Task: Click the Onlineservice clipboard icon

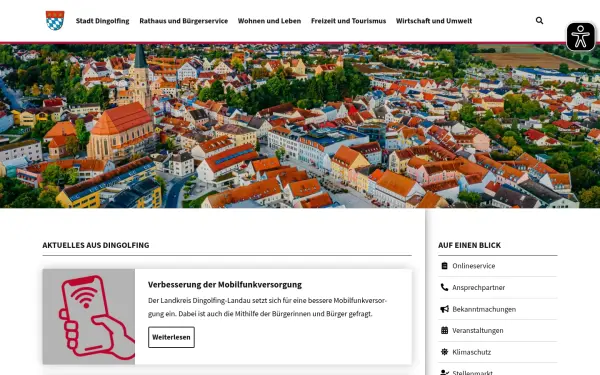Action: [x=444, y=266]
